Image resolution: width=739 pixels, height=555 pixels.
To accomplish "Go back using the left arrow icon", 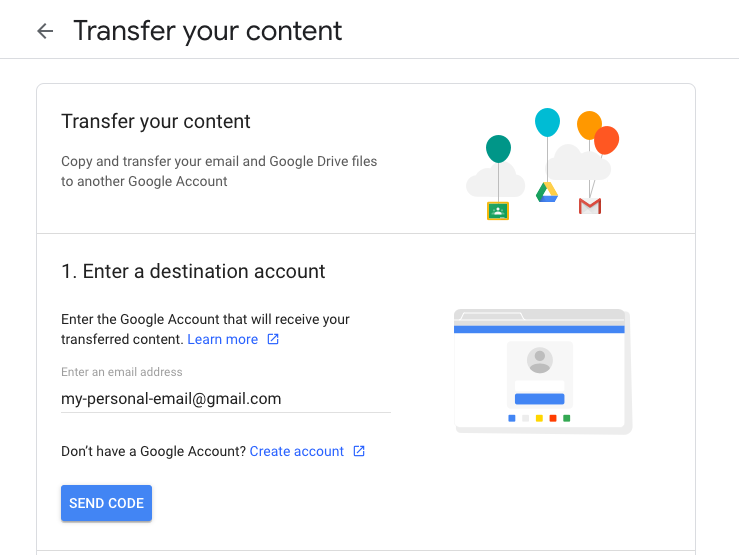I will (45, 32).
